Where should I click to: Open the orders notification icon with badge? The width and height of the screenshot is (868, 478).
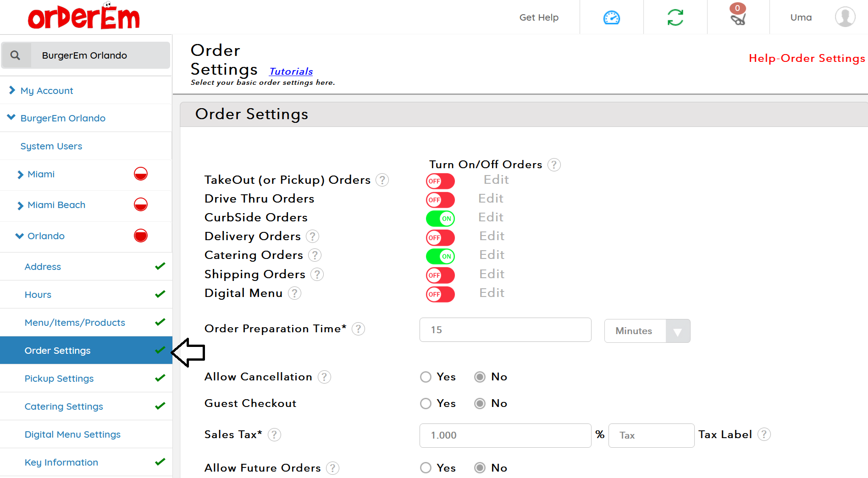tap(738, 15)
